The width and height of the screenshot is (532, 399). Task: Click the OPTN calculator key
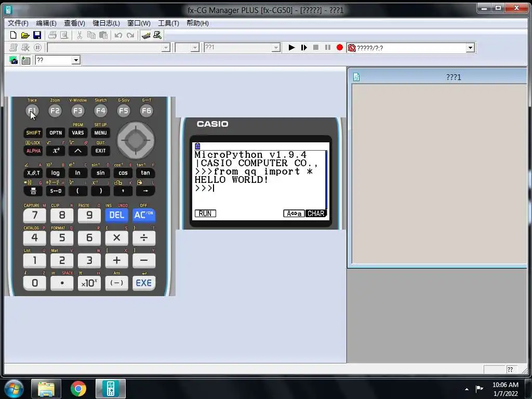56,132
